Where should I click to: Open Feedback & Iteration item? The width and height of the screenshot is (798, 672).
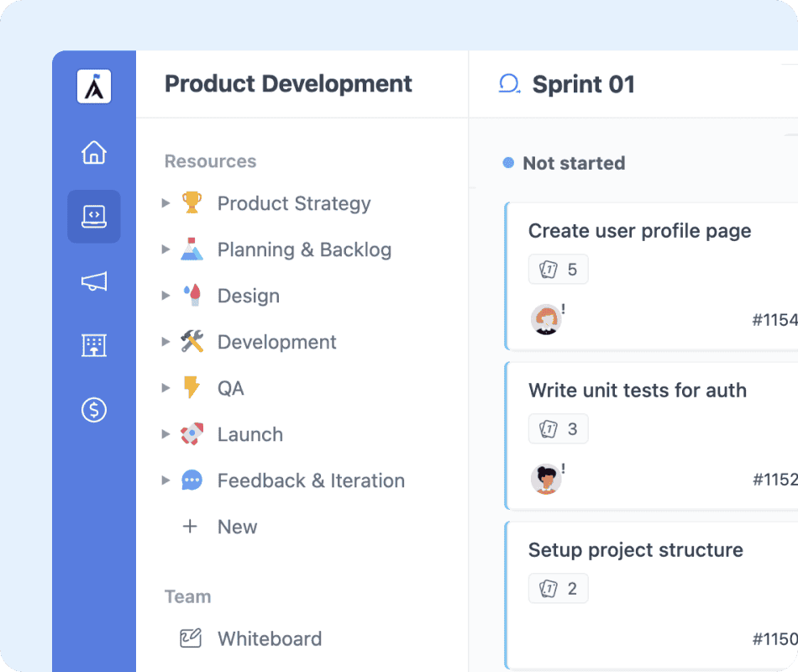(310, 480)
